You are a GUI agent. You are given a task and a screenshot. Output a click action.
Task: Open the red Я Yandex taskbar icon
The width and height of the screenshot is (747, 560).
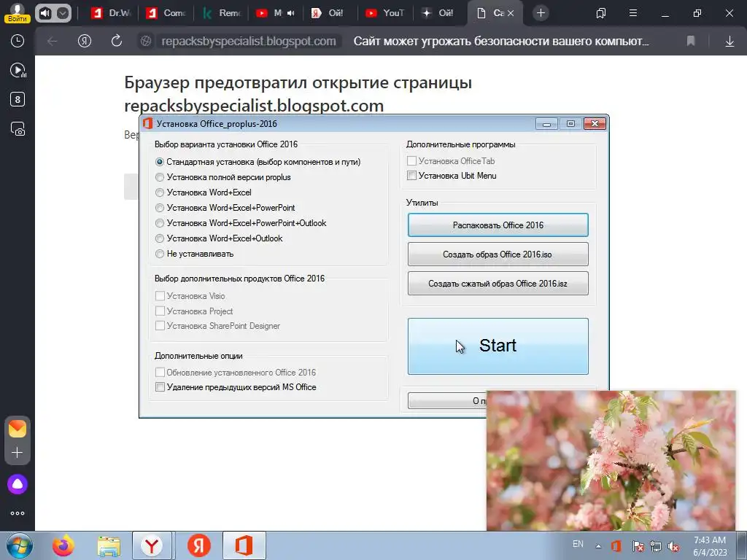point(198,545)
